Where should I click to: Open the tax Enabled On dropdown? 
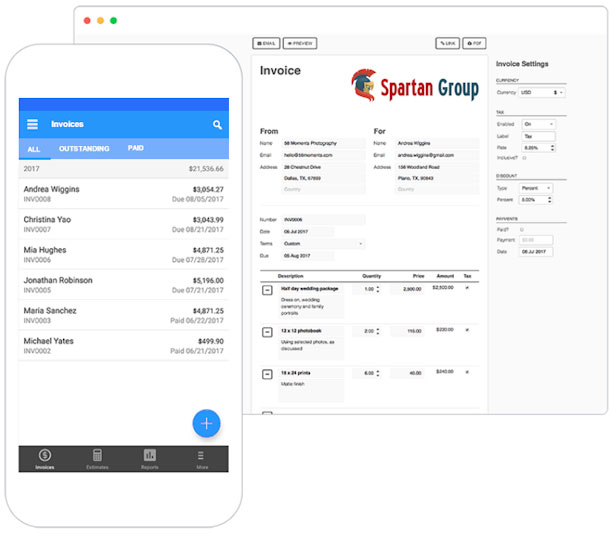pyautogui.click(x=538, y=124)
